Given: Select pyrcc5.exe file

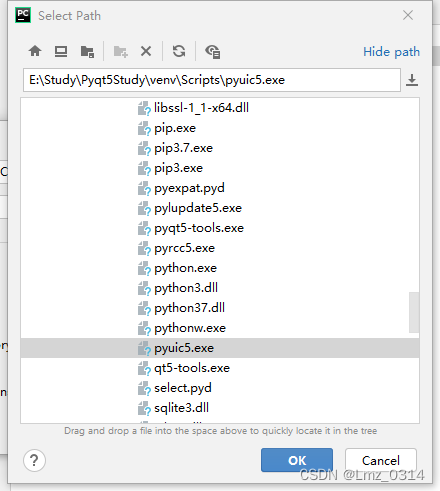Looking at the screenshot, I should tap(184, 248).
